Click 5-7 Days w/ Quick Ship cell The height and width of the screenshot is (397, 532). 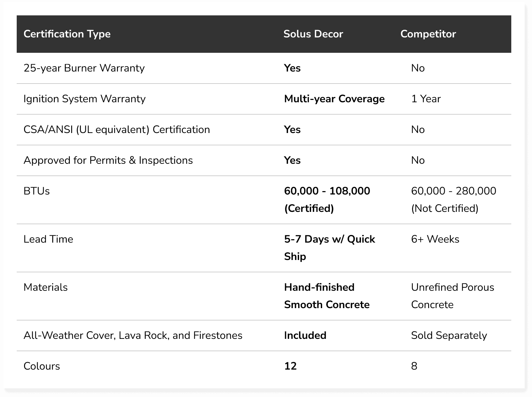point(329,248)
